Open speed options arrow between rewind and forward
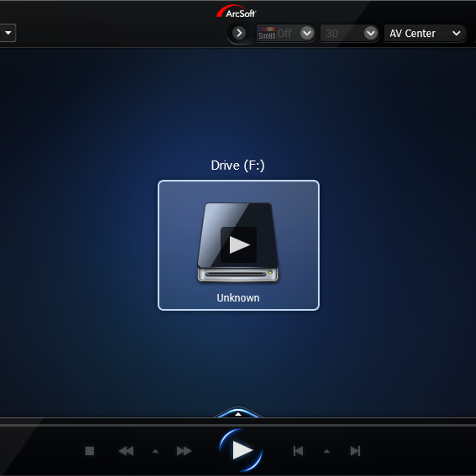Image resolution: width=476 pixels, height=476 pixels. coord(155,451)
